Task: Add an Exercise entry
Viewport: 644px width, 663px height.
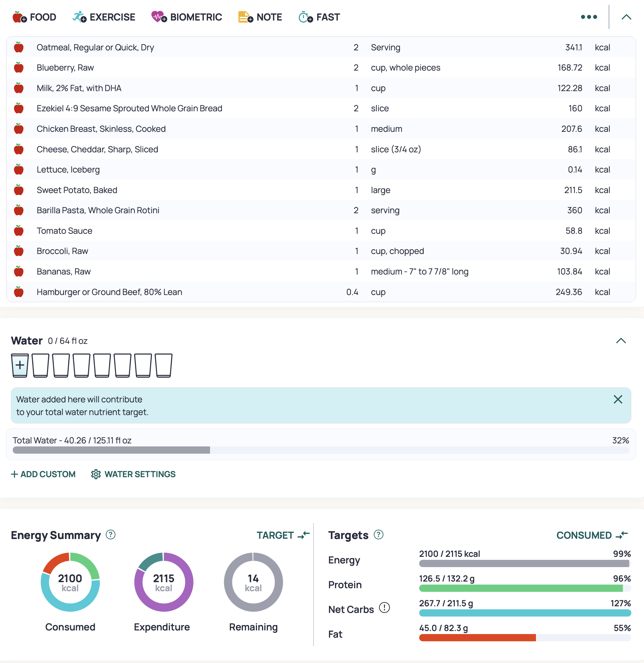Action: click(104, 17)
